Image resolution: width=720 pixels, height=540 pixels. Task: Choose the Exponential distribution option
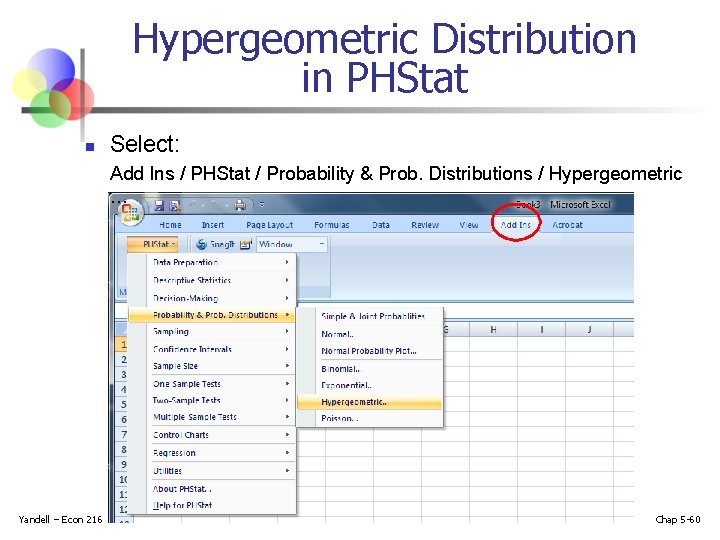(370, 385)
